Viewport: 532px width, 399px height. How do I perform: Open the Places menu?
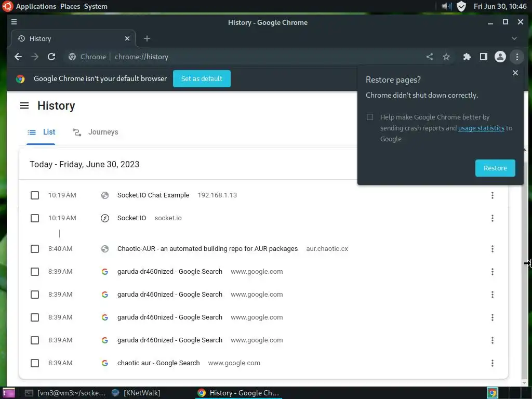point(70,6)
